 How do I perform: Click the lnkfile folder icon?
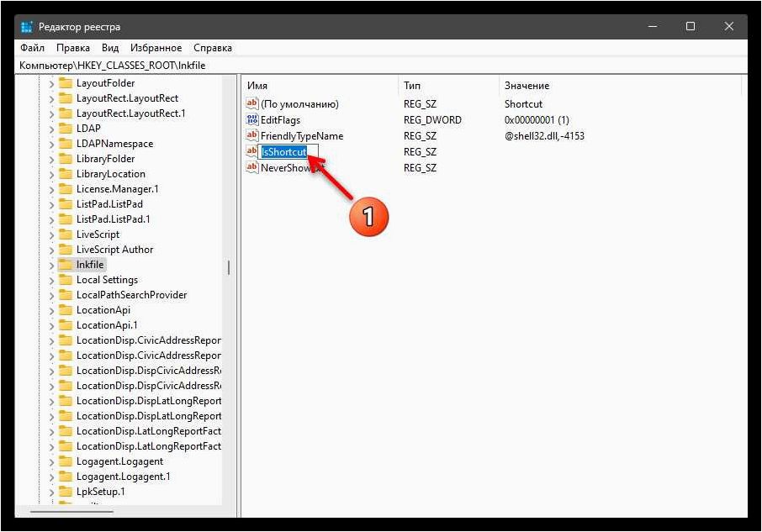click(x=65, y=265)
